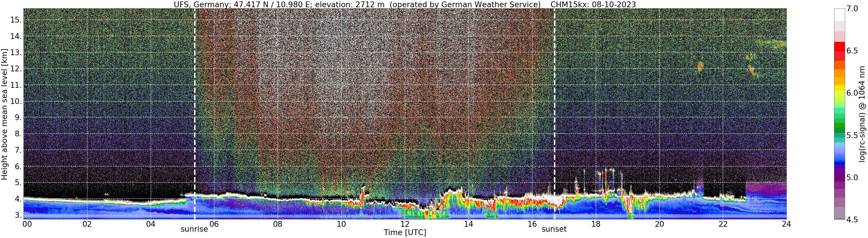The image size is (868, 238).
Task: Click the green segment of the colorbar
Action: coord(839,125)
